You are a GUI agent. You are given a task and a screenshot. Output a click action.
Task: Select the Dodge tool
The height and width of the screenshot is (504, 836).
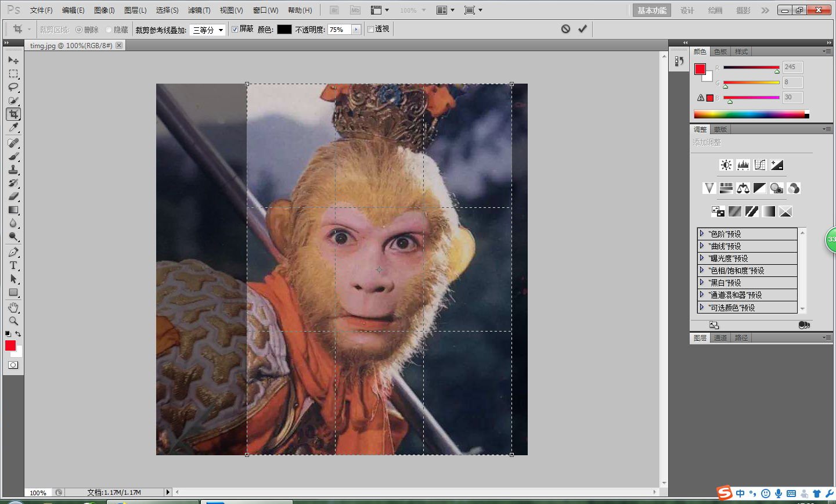pos(13,236)
